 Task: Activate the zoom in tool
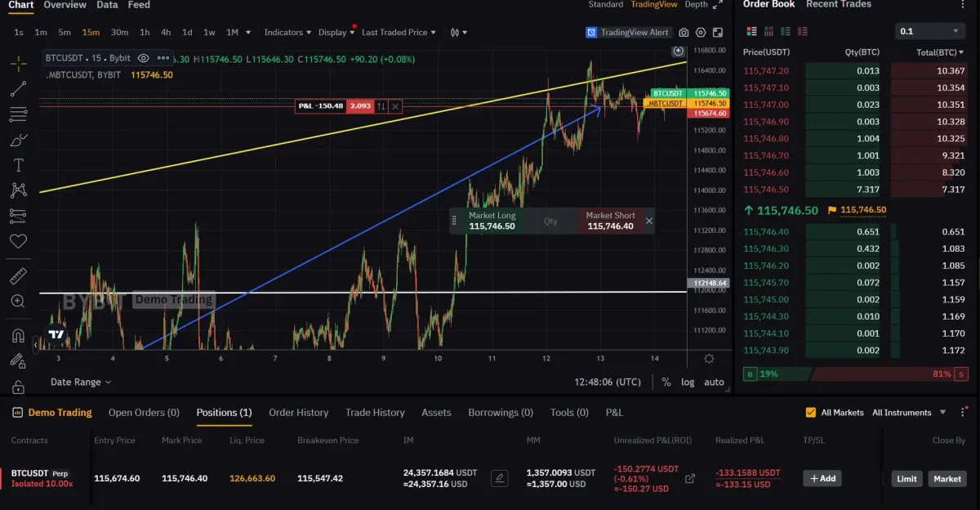point(18,301)
